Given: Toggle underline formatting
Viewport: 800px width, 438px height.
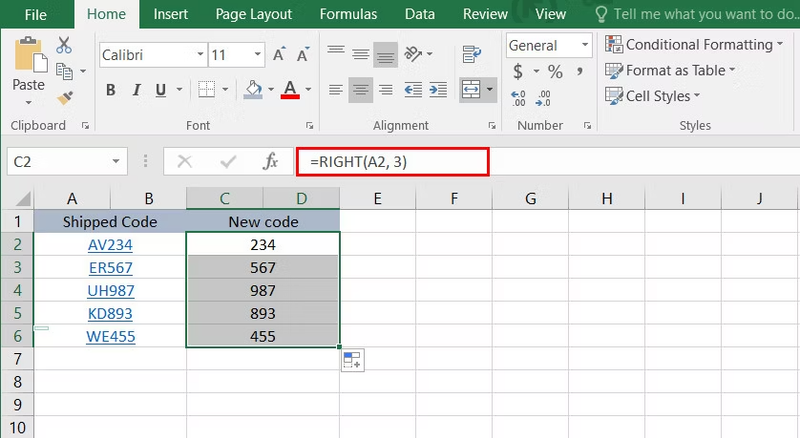Looking at the screenshot, I should [161, 90].
